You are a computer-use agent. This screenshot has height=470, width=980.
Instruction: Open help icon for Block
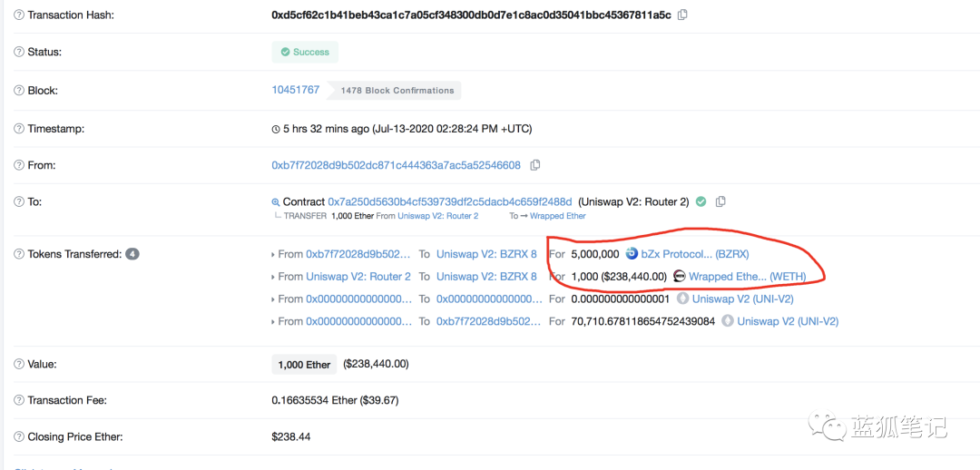[x=19, y=91]
